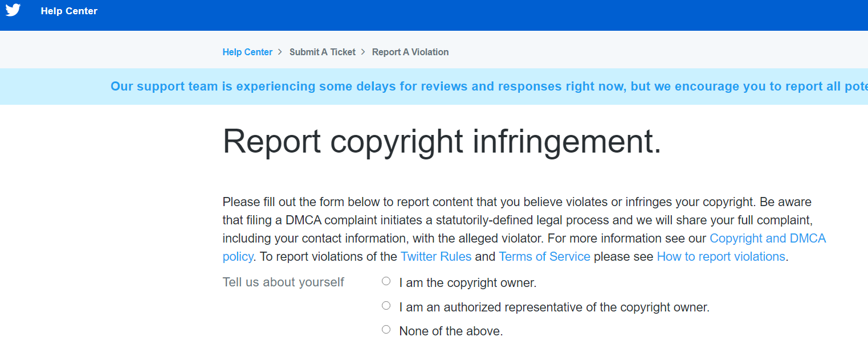Select the 'I am the copyright owner' radio button

[x=386, y=281]
